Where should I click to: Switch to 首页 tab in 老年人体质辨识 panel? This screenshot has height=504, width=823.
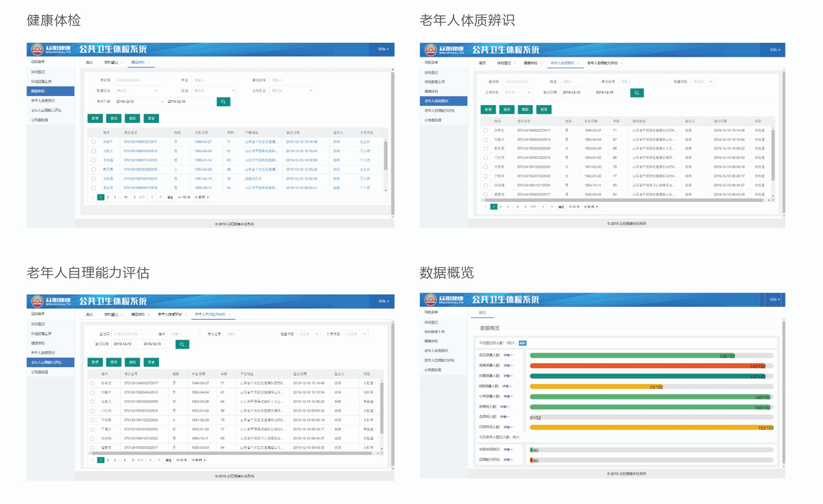[482, 63]
